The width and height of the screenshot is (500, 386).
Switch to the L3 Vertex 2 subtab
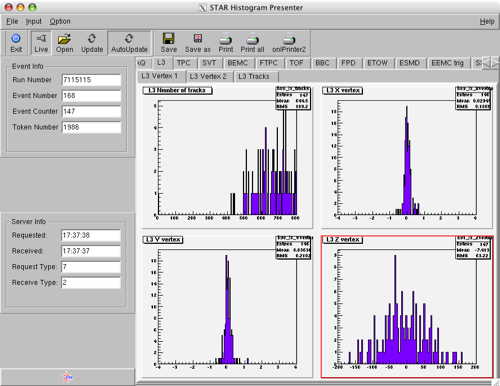208,76
